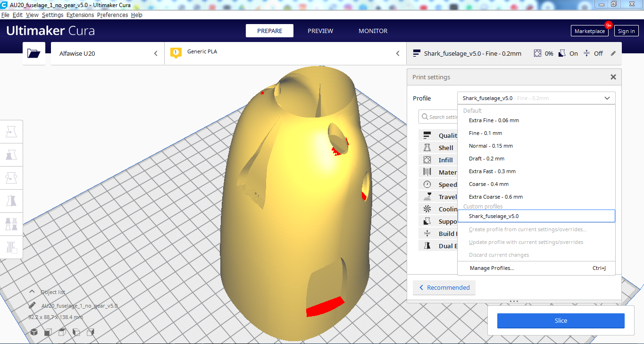Choose the Draft - 0.2 mm profile
This screenshot has width=644, height=344.
tap(486, 159)
